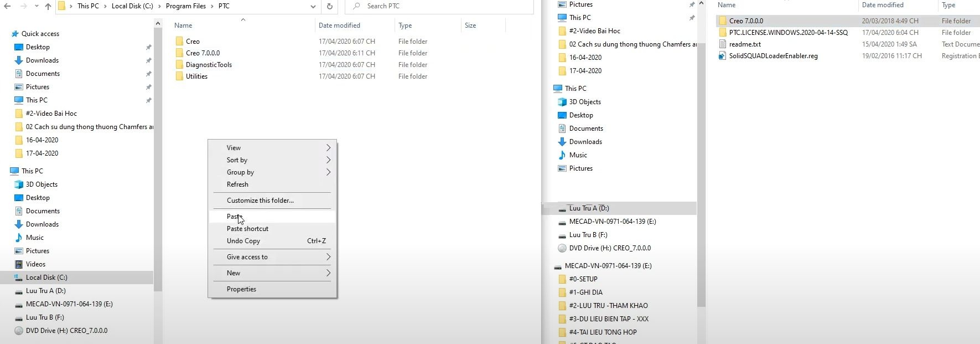Go up one level from the PTC folder
The image size is (980, 344).
(48, 6)
